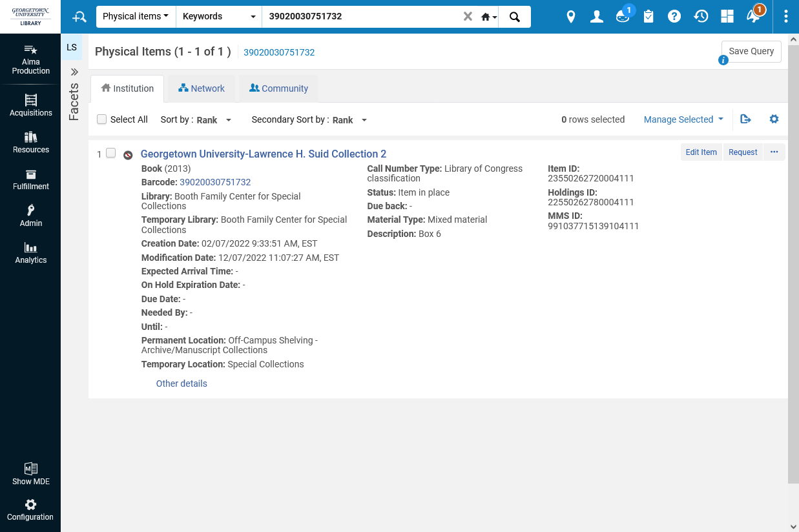Click the Status text Item in place

click(x=424, y=192)
